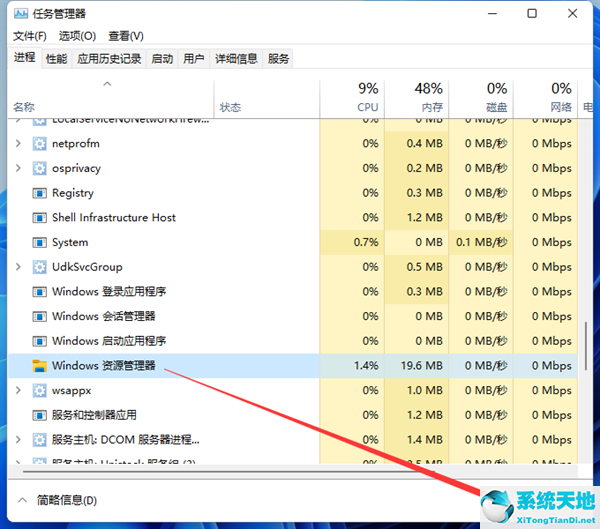Select the Shell Infrastructure Host name
Viewport: 600px width, 529px height.
[114, 218]
